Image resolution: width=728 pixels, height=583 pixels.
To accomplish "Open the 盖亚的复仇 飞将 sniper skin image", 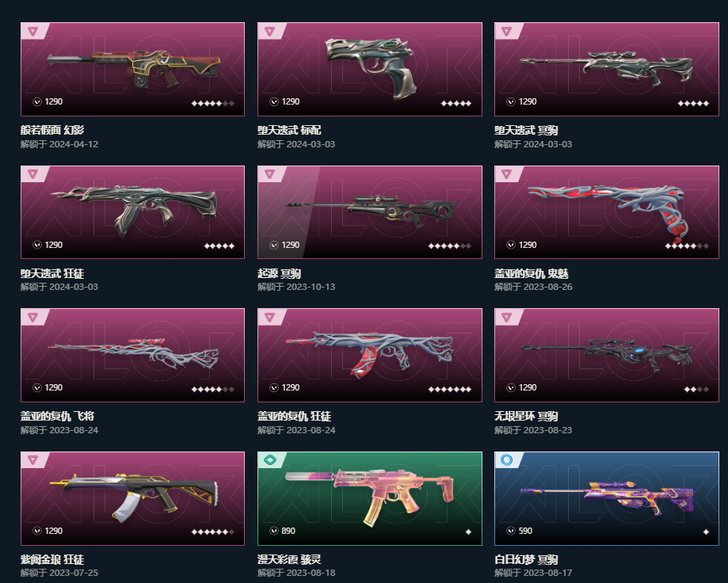I will coord(132,355).
